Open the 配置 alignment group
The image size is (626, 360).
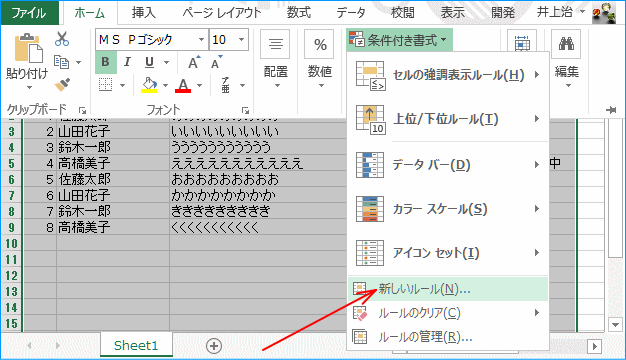point(275,60)
